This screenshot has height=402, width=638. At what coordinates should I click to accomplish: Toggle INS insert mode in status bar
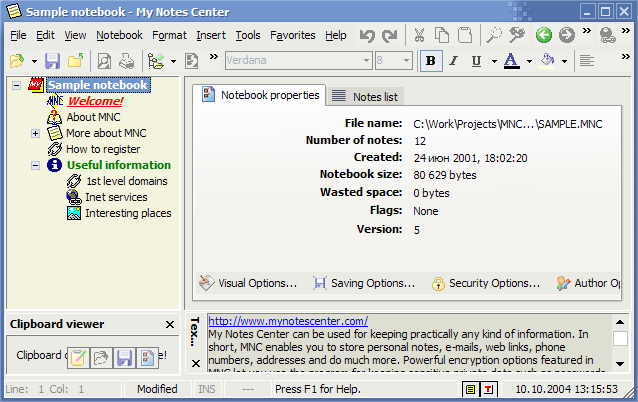[207, 389]
